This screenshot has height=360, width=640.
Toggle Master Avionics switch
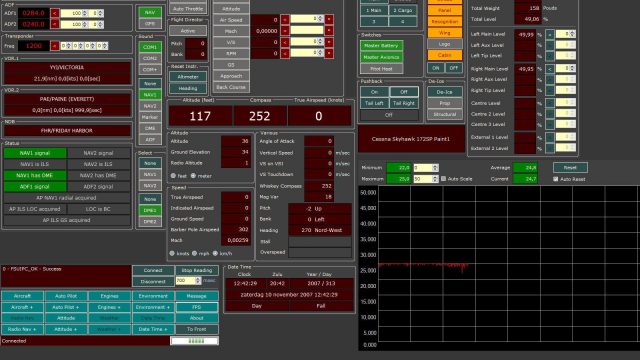pyautogui.click(x=381, y=58)
